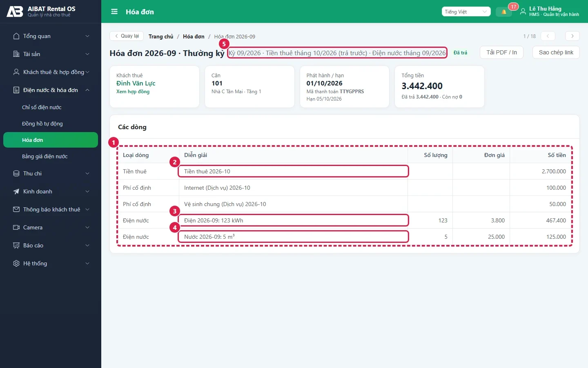Click the Vệ sinh chung (Dịch vụ) 2026-10 cell
Viewport: 588px width, 368px height.
click(293, 204)
